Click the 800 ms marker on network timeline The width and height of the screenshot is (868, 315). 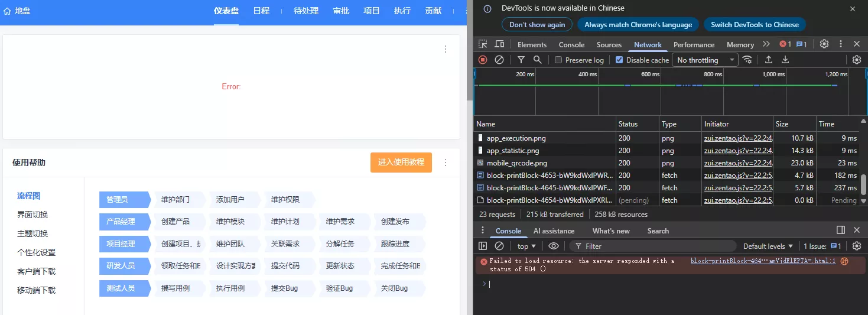point(713,74)
